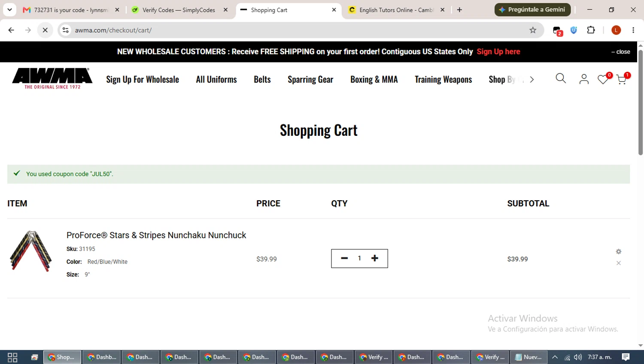Open network settings from the system tray
The image size is (644, 364).
point(567,357)
